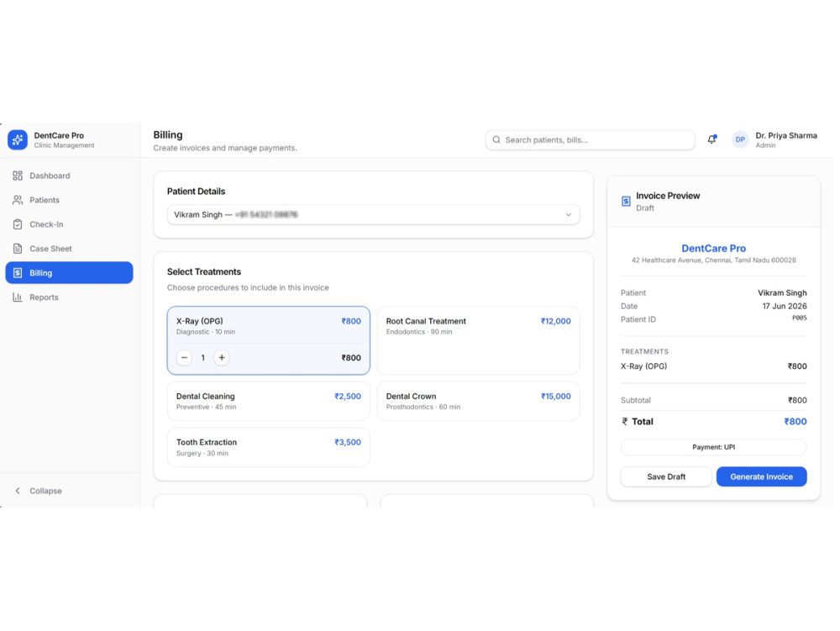Click the search magnifier icon
The width and height of the screenshot is (840, 631).
[x=496, y=139]
